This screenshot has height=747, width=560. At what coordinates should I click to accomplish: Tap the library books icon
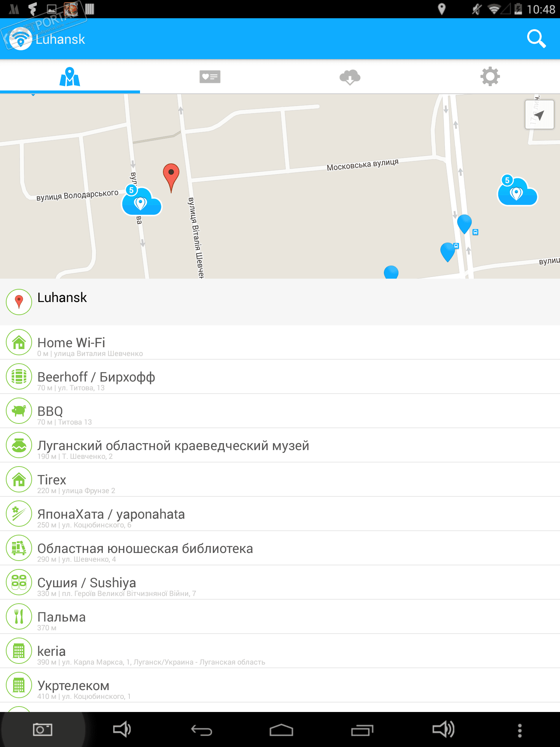coord(19,548)
